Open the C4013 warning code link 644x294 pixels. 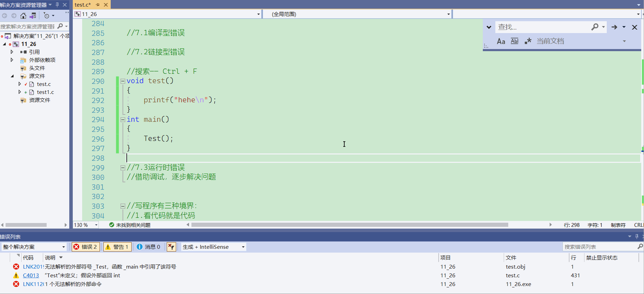[x=31, y=275]
